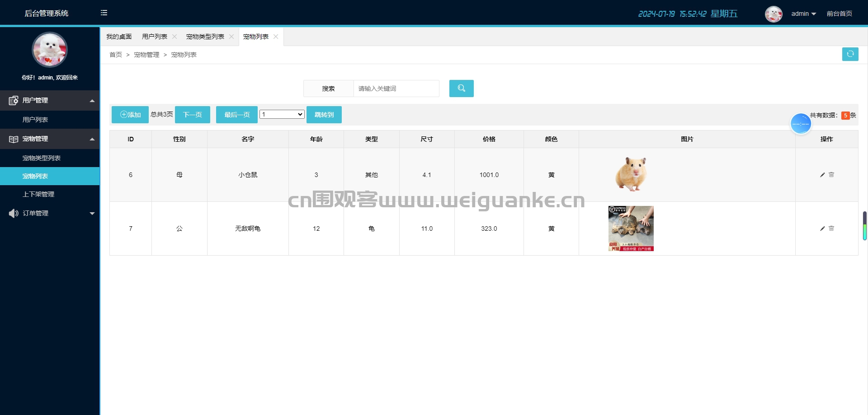Click the 用户管理 sidebar icon
The image size is (868, 415).
click(14, 100)
